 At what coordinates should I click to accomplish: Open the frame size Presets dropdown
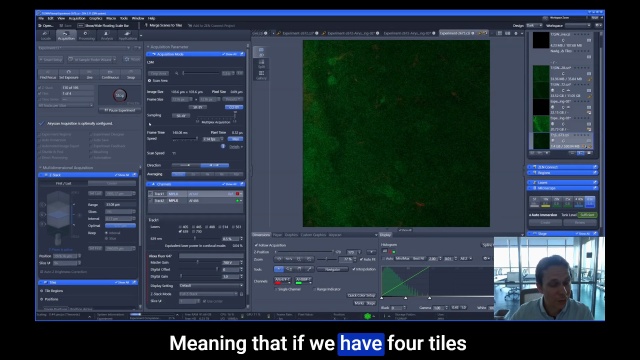click(x=233, y=99)
